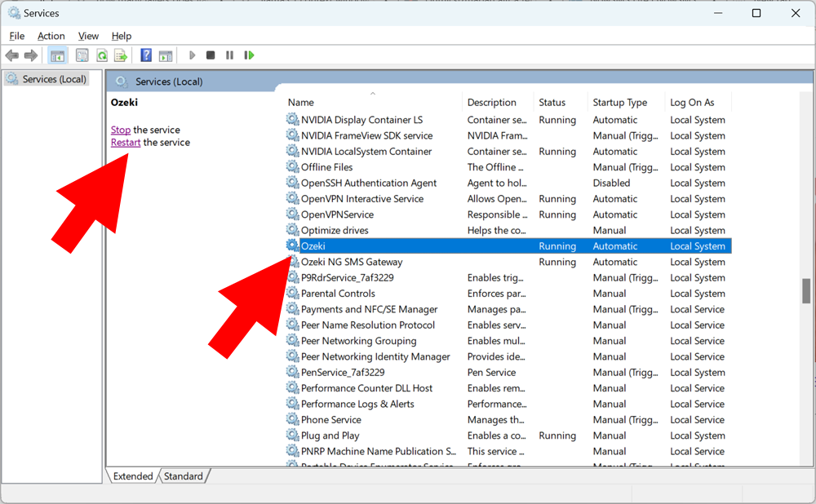Open the Help toolbar icon
This screenshot has width=816, height=504.
click(x=146, y=55)
